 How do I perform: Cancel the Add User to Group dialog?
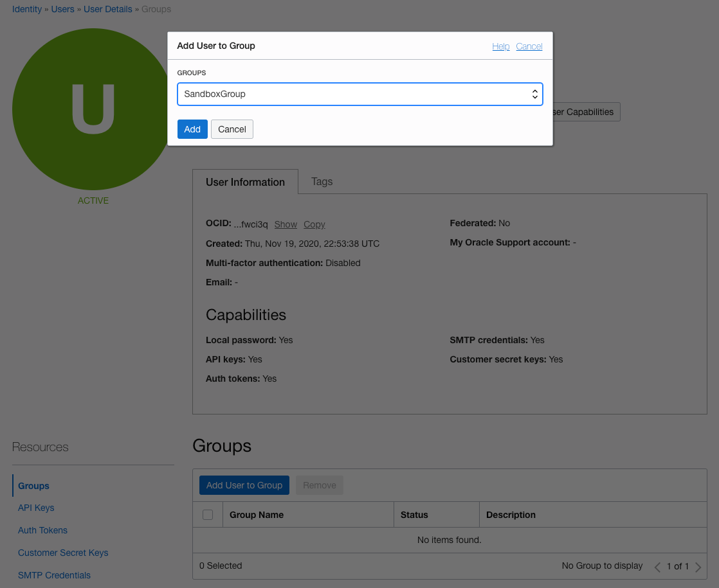pos(232,129)
